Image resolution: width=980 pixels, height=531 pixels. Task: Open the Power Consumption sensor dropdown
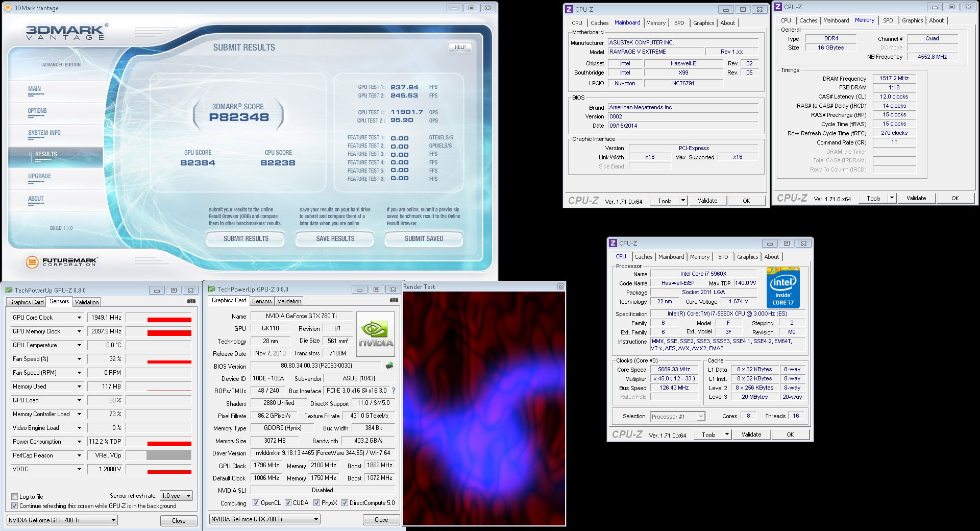[79, 442]
